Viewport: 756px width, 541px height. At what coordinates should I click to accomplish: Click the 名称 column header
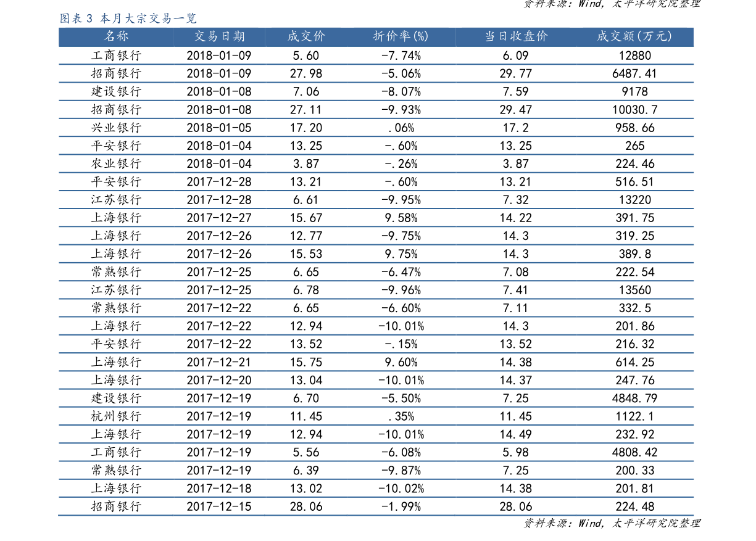click(116, 36)
